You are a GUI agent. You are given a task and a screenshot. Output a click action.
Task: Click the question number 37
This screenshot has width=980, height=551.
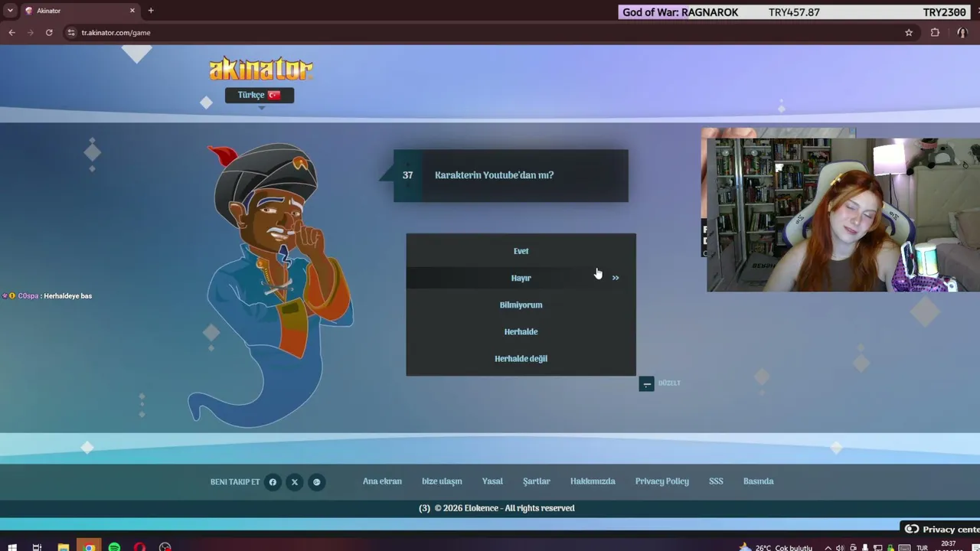[407, 175]
